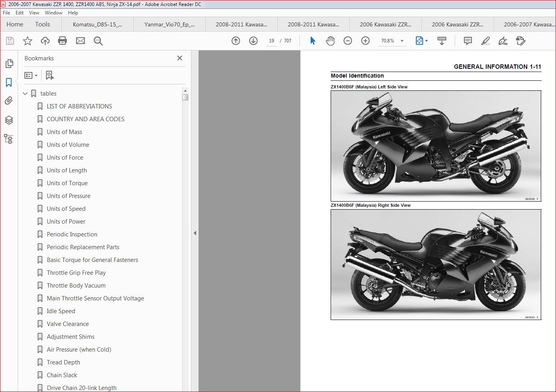Viewport: 556px width, 392px height.
Task: Go to next page arrow
Action: tap(253, 41)
